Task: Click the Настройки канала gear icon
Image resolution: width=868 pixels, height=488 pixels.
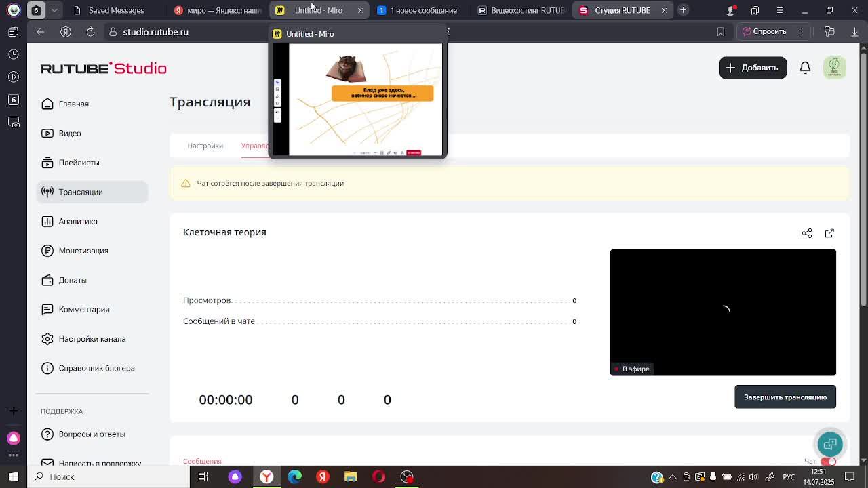Action: (x=47, y=339)
